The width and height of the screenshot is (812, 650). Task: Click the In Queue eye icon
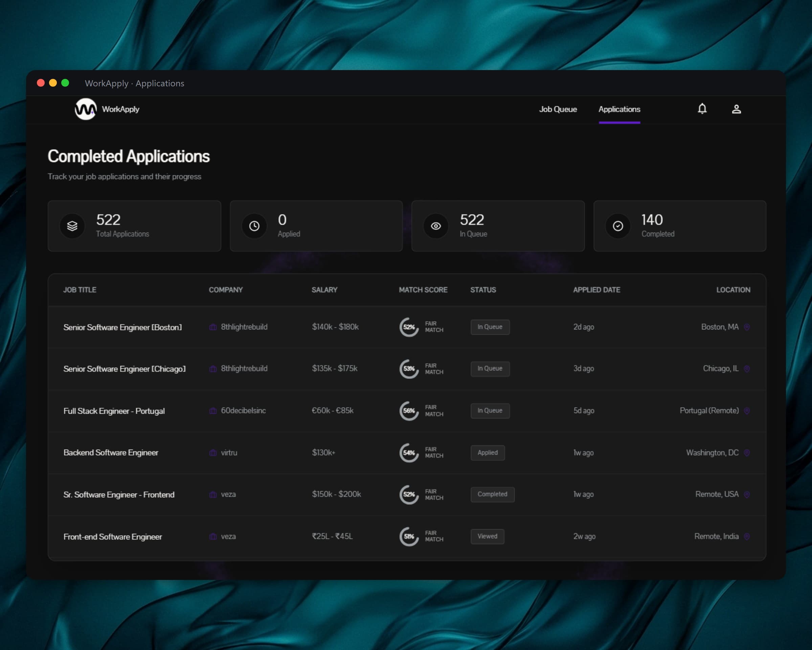[x=436, y=226]
